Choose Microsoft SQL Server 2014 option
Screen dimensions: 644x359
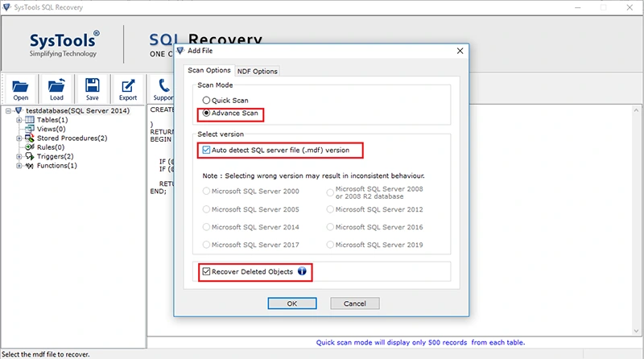tap(206, 227)
